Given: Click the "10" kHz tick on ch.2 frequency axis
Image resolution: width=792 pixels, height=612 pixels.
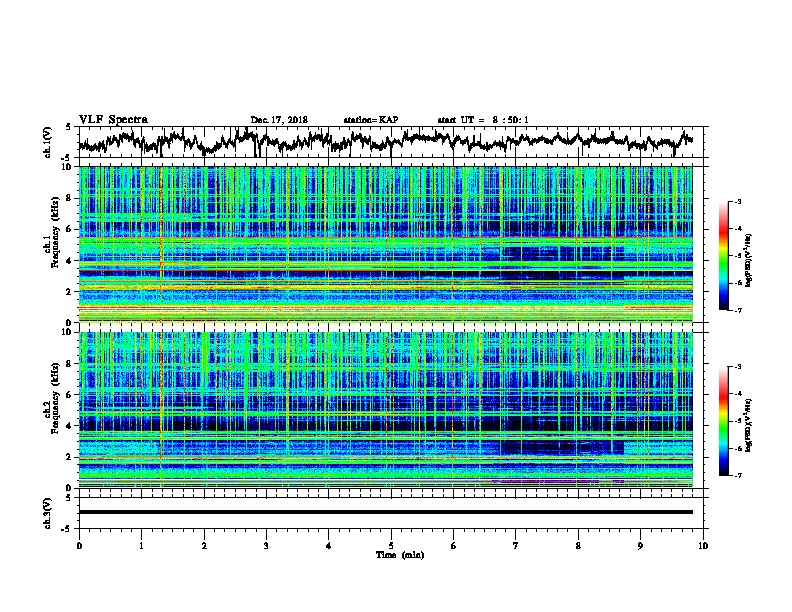Looking at the screenshot, I should (x=68, y=332).
